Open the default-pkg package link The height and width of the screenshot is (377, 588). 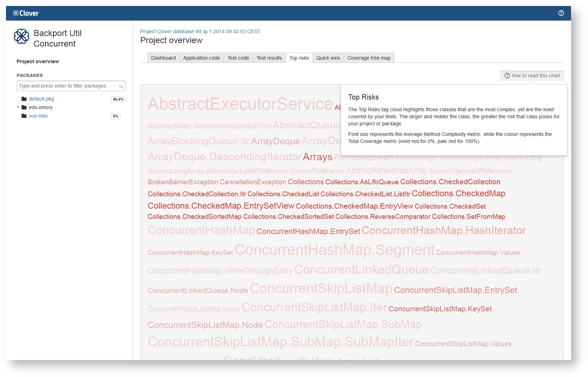tap(41, 99)
